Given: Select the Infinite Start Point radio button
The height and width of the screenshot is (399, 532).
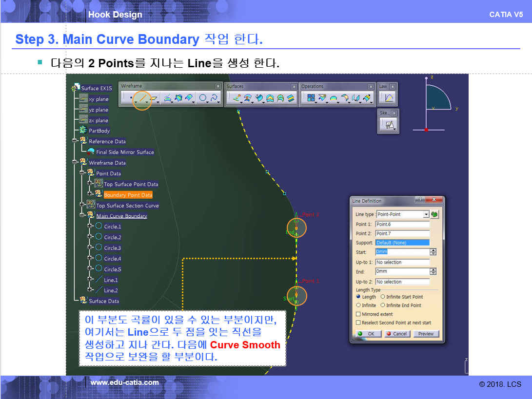Looking at the screenshot, I should pyautogui.click(x=383, y=297).
